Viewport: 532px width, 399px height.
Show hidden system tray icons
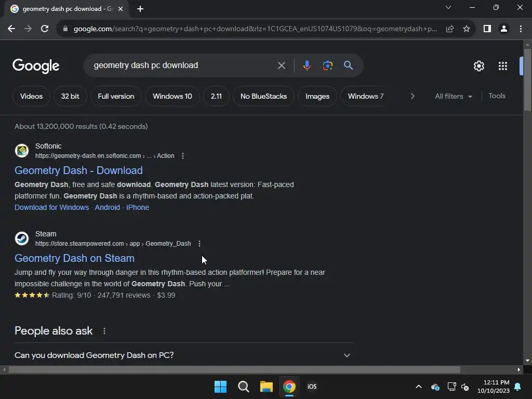[419, 387]
